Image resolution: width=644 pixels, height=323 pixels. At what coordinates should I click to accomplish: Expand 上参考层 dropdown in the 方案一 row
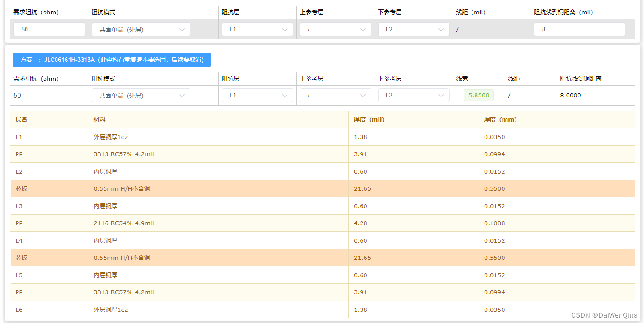[x=335, y=96]
